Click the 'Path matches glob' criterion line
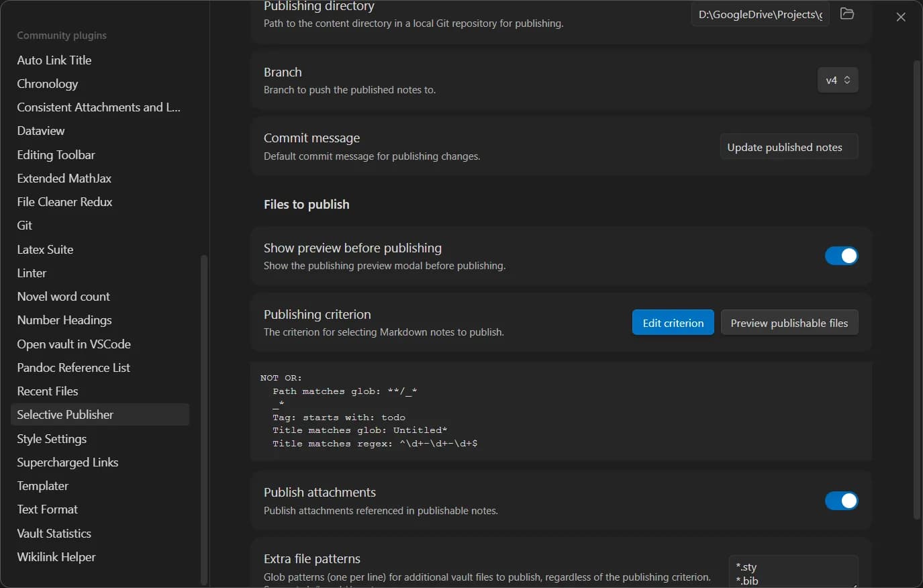923x588 pixels. pos(345,391)
